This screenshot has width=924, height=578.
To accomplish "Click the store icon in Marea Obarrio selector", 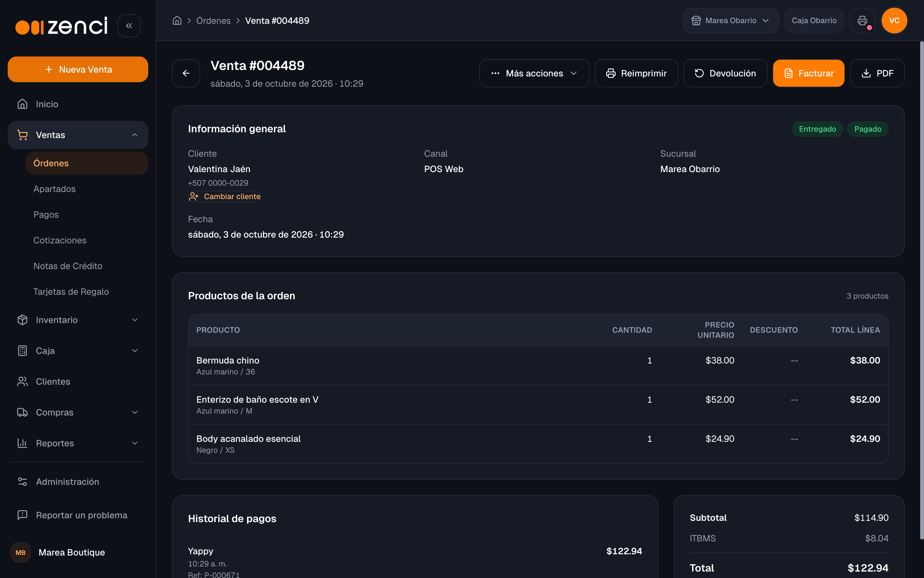I will coord(696,21).
